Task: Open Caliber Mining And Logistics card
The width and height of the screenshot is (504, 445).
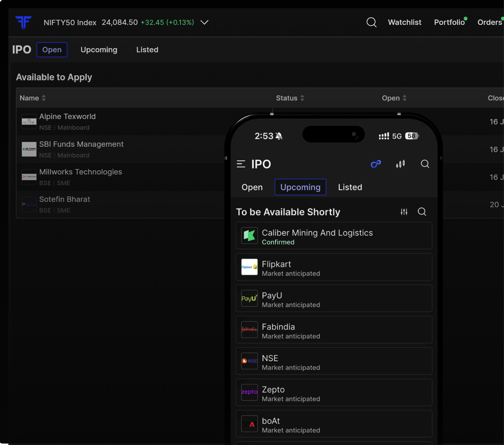Action: (334, 236)
